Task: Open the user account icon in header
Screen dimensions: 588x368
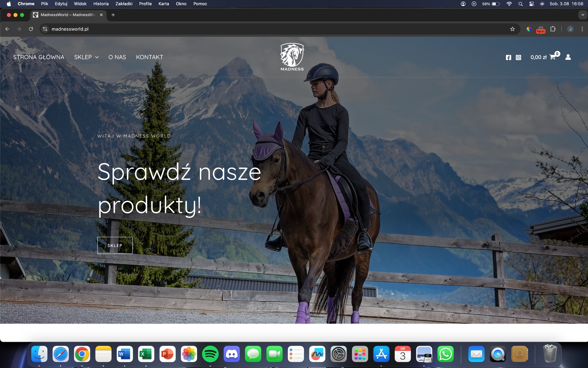Action: point(568,57)
